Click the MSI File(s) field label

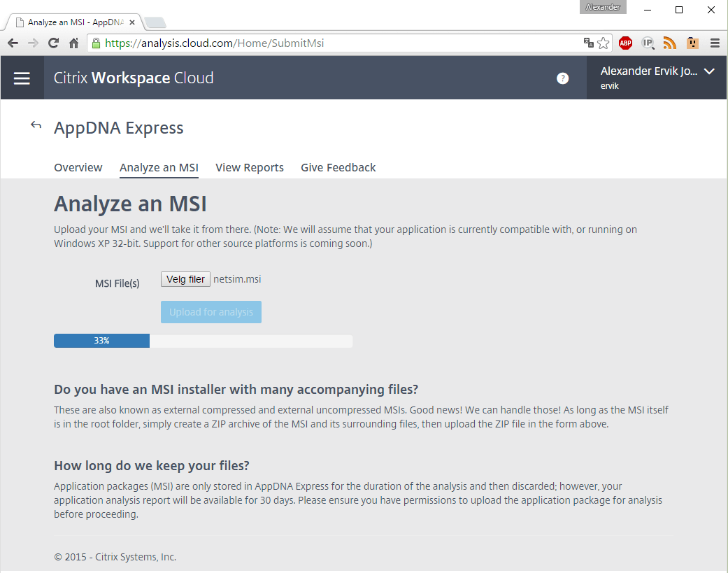(x=117, y=283)
